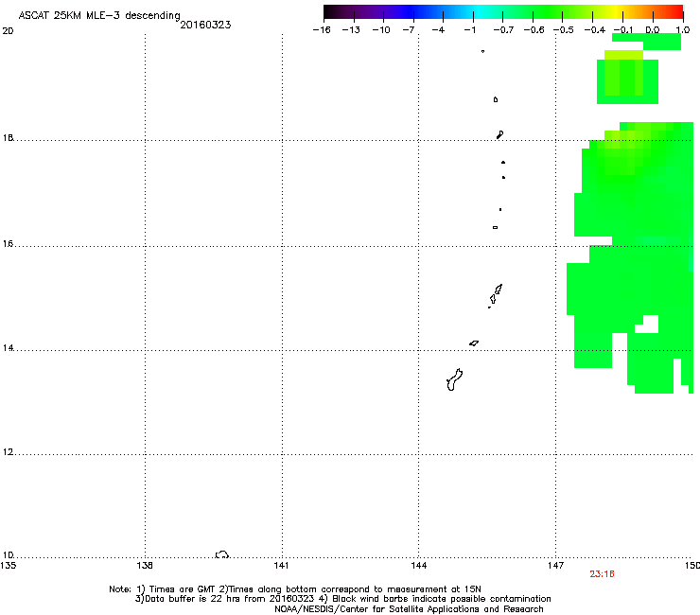Click the date label '20160323' under the title

[x=205, y=25]
